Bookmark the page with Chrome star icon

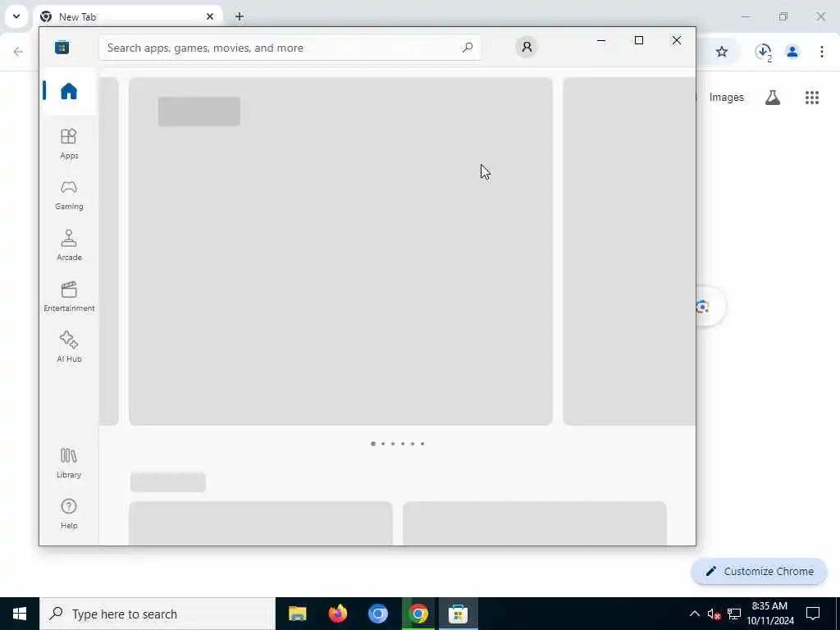tap(722, 52)
